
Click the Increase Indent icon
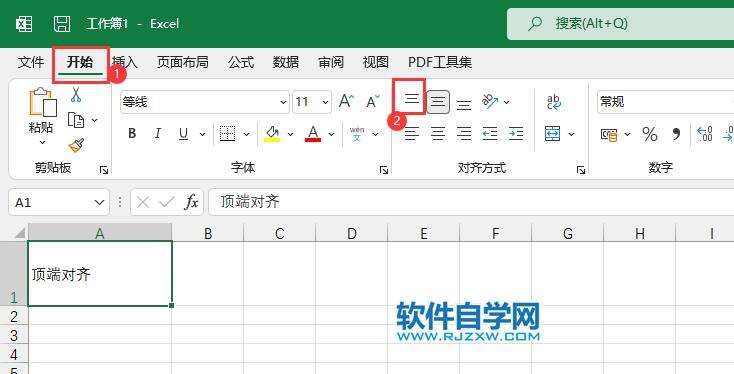tap(516, 134)
